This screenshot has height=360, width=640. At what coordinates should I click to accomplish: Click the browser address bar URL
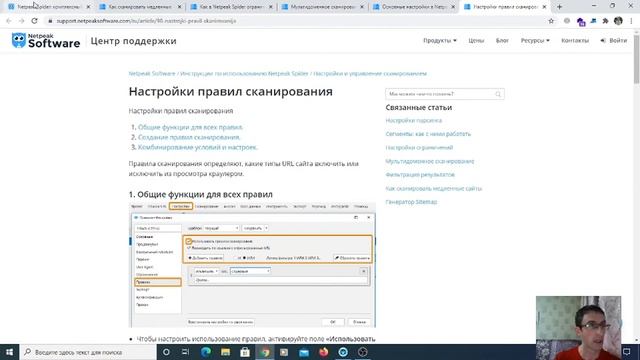click(x=146, y=21)
